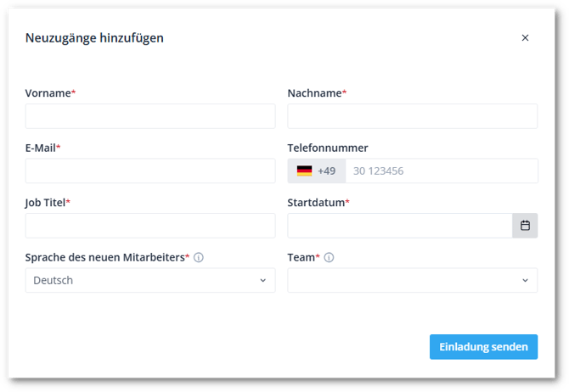This screenshot has width=569, height=392.
Task: Click the Telefonnummer label text
Action: [328, 148]
